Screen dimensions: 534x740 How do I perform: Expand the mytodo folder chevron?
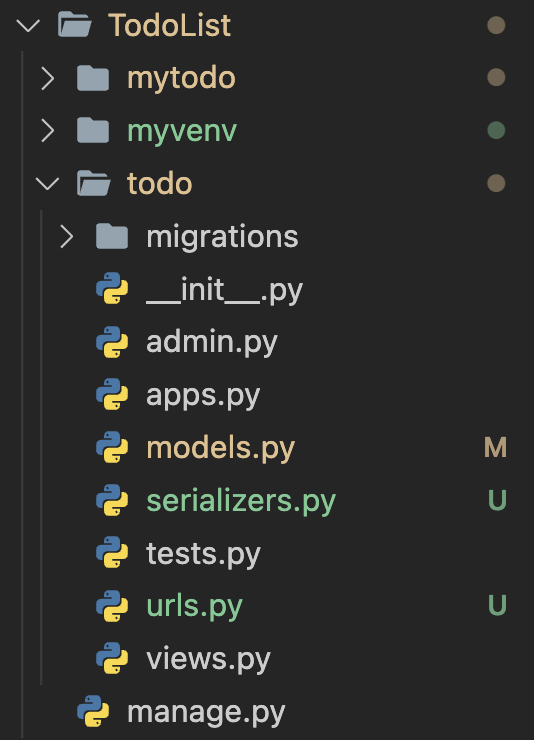click(48, 78)
